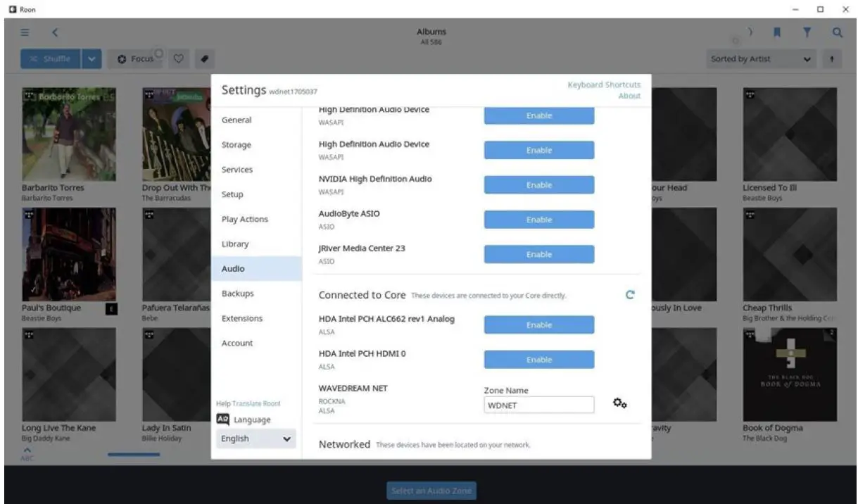Open the Keyboard Shortcuts link
The height and width of the screenshot is (504, 858).
point(604,85)
